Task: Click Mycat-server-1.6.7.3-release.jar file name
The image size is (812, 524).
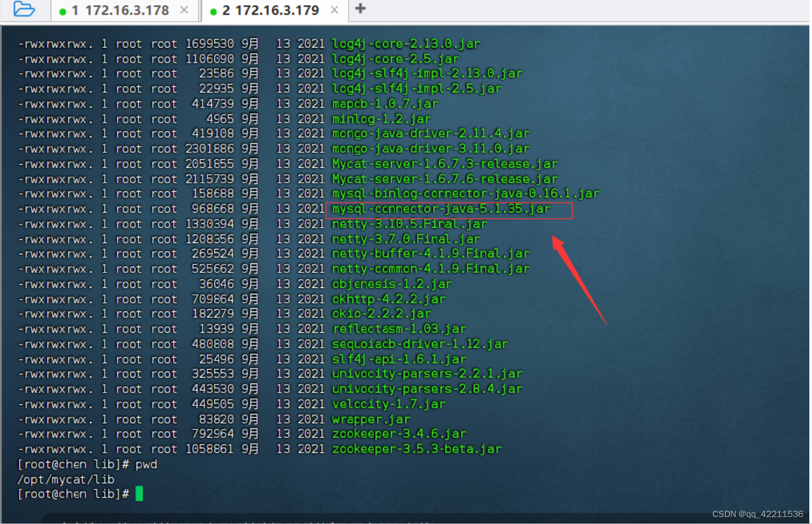Action: [445, 164]
